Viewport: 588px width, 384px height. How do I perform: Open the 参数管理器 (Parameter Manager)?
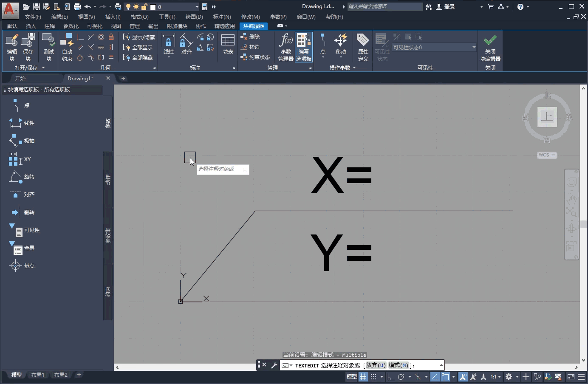click(x=286, y=47)
